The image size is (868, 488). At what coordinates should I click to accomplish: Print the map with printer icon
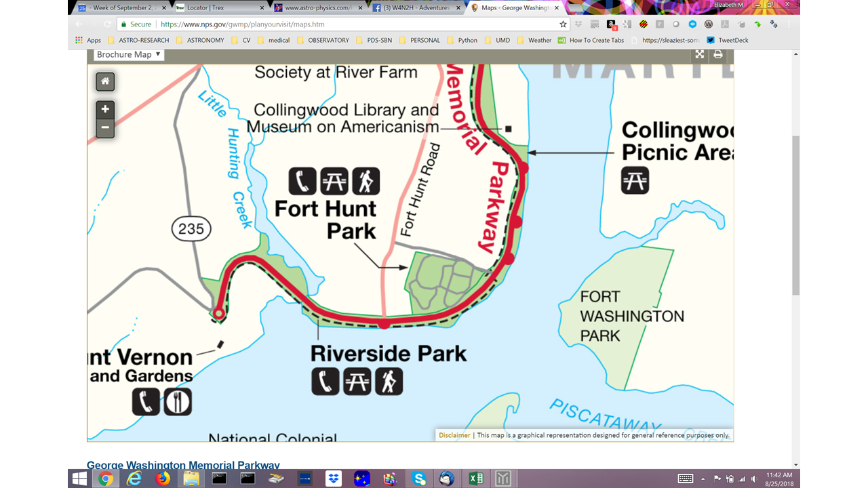[718, 55]
